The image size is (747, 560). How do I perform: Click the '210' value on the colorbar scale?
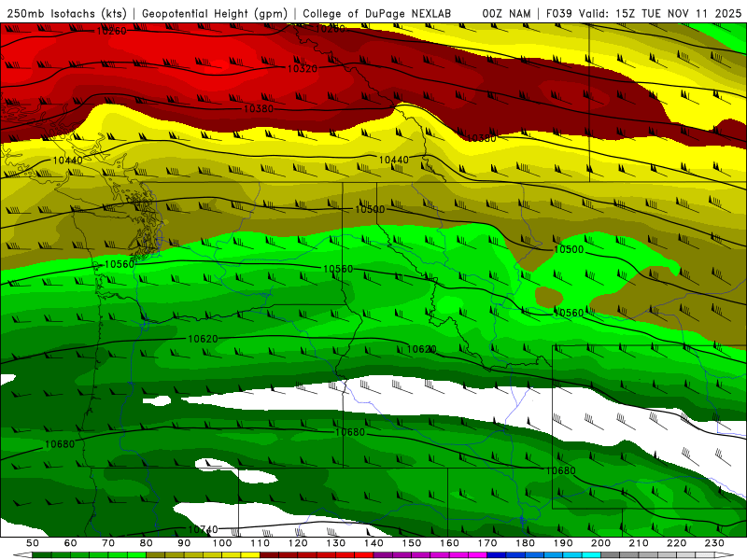(639, 543)
